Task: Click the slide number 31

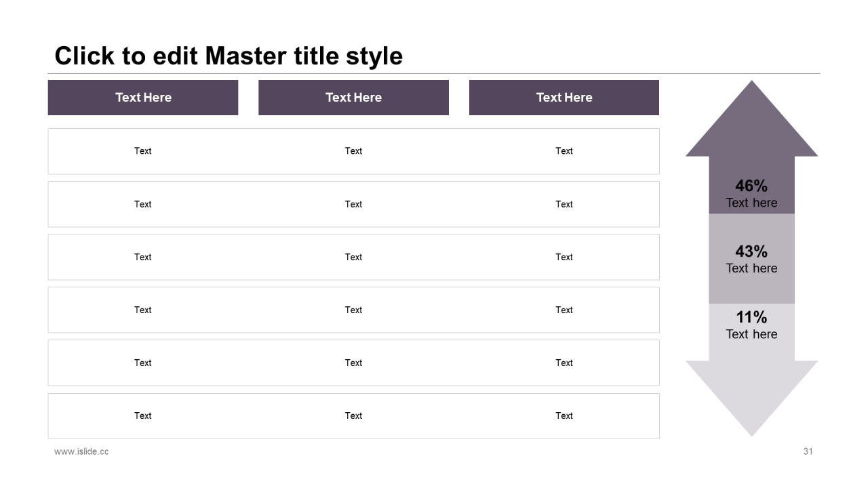Action: pyautogui.click(x=808, y=451)
